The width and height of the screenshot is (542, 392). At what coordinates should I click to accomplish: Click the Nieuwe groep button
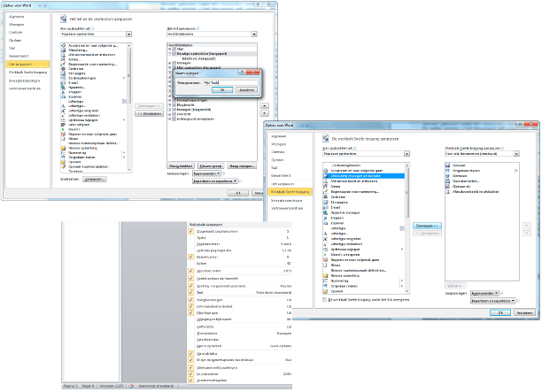click(x=211, y=166)
